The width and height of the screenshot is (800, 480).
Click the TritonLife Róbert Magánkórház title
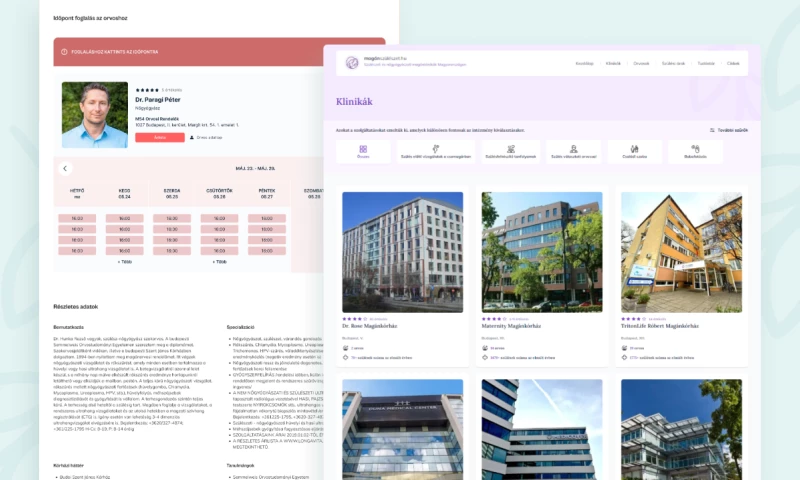pyautogui.click(x=660, y=326)
